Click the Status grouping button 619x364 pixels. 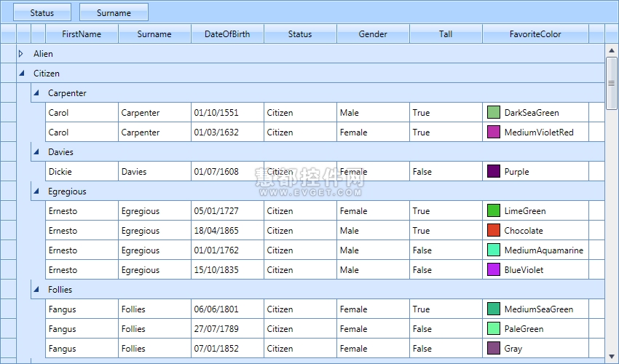point(42,12)
